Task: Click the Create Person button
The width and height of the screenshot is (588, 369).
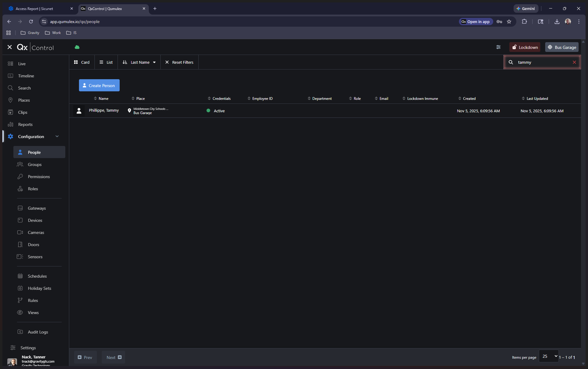Action: tap(99, 86)
